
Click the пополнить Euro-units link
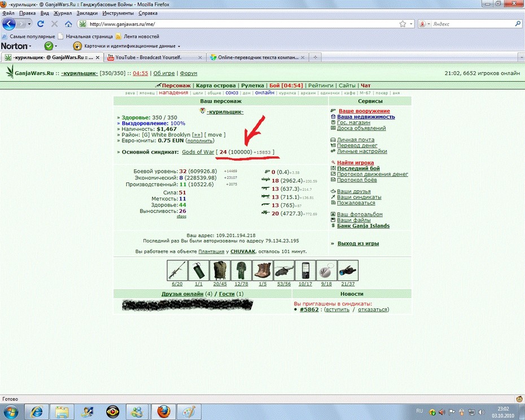[200, 141]
